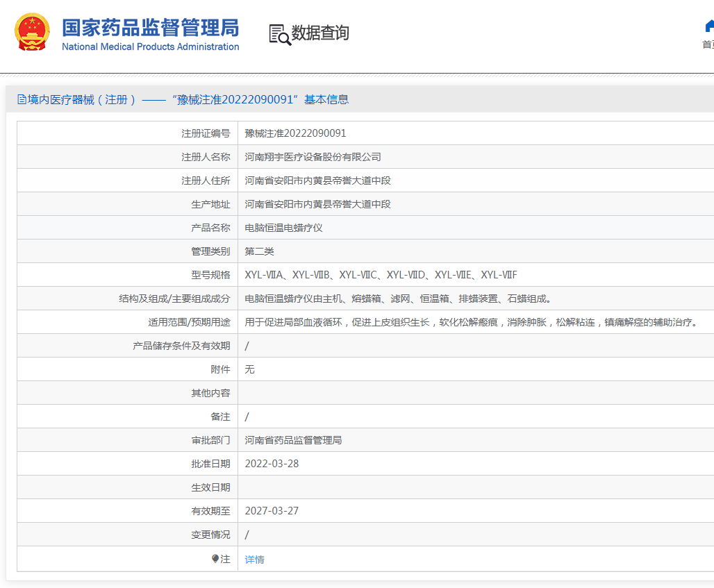Click the lightbulb icon next to 注
The height and width of the screenshot is (588, 714).
[215, 558]
